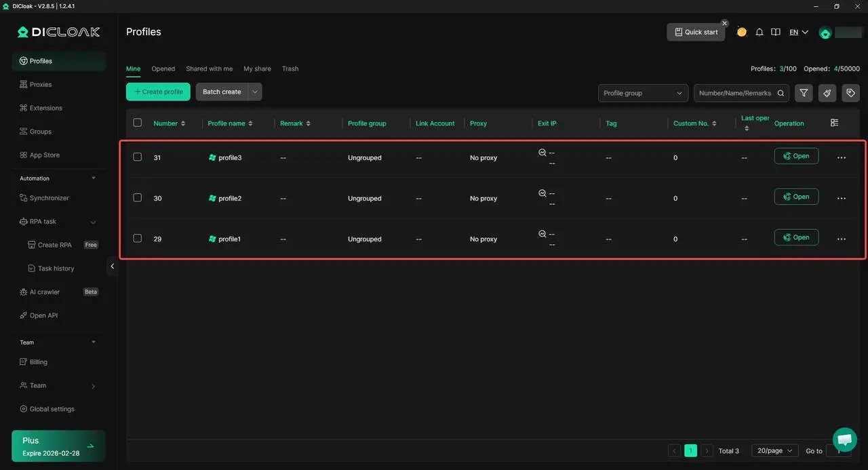Toggle the select-all checkbox in table header
868x470 pixels.
tap(138, 123)
